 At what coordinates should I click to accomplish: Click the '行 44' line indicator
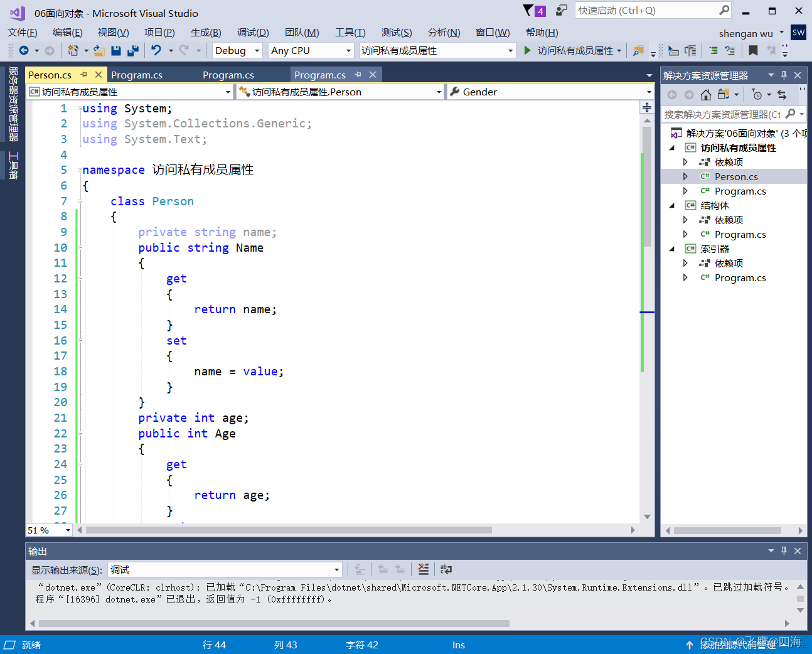tap(214, 645)
